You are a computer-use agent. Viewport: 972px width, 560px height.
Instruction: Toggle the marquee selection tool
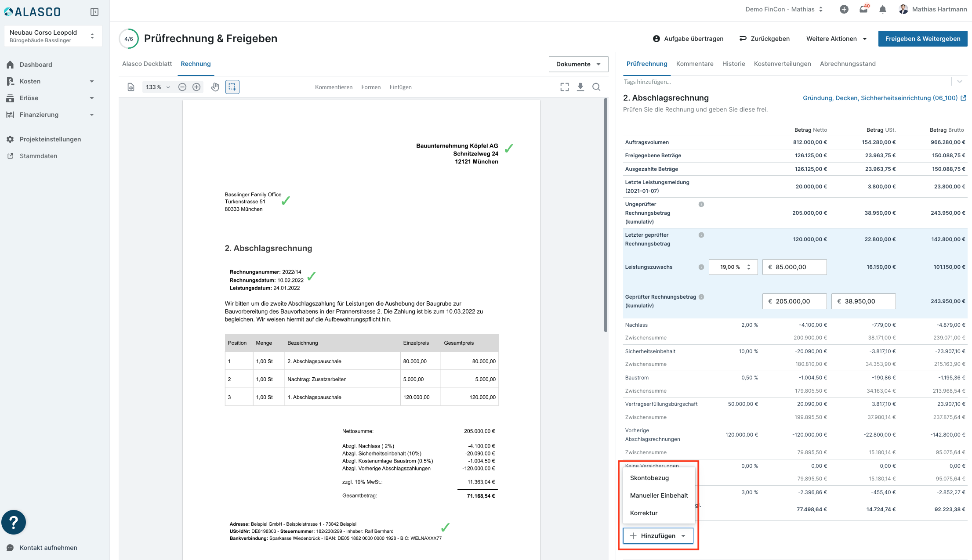point(232,87)
